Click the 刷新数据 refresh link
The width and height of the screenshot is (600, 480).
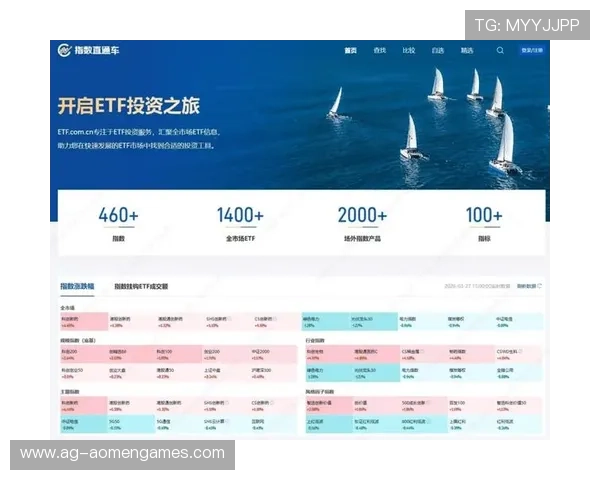[x=530, y=286]
